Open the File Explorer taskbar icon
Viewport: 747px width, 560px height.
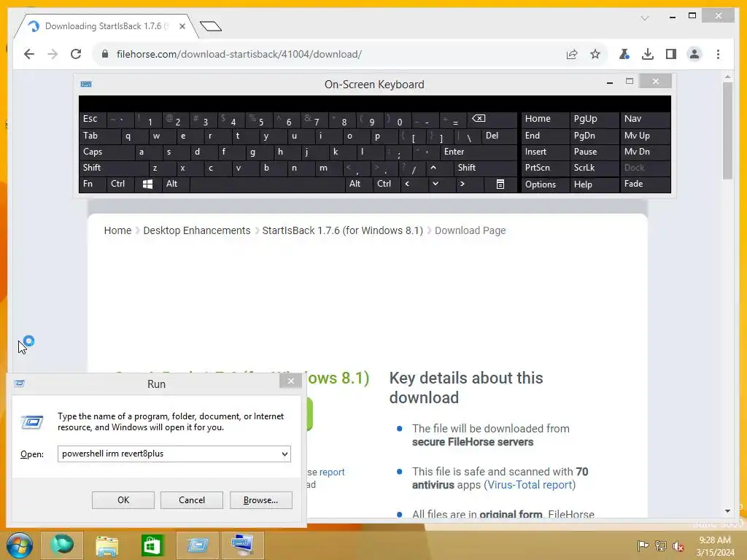point(107,545)
